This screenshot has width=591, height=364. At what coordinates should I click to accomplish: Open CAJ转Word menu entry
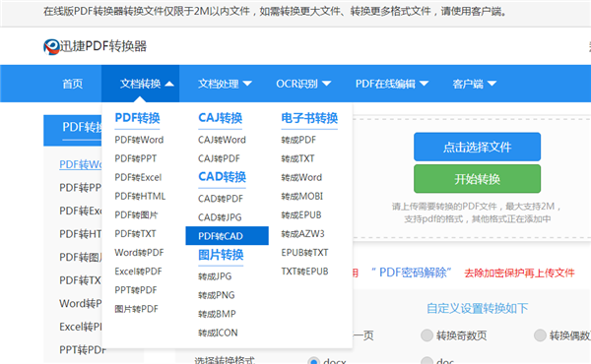coord(222,140)
